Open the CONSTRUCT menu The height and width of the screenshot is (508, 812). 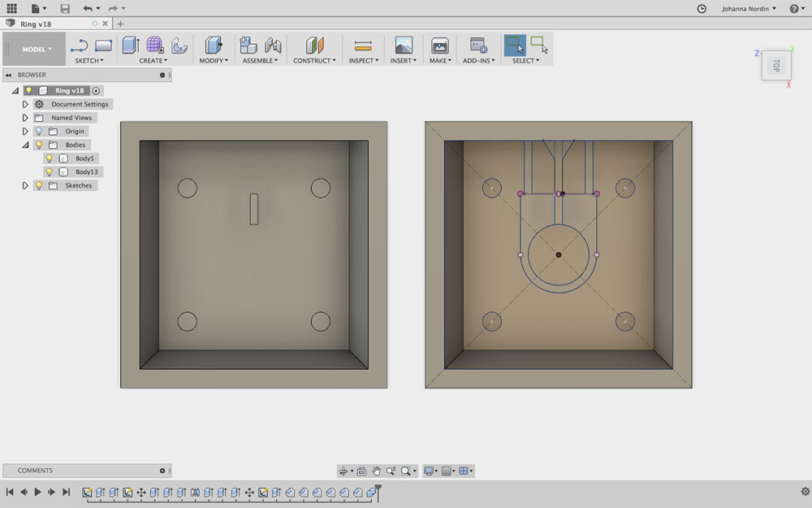click(314, 61)
